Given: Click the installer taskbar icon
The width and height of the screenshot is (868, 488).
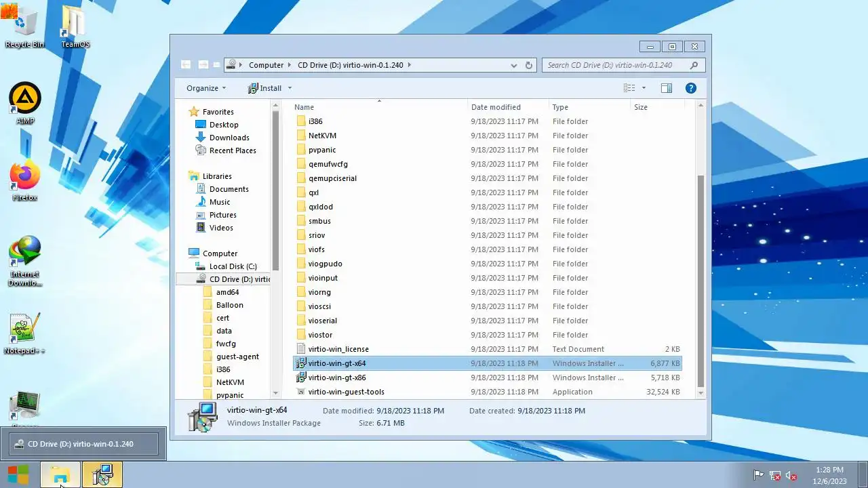Looking at the screenshot, I should point(102,475).
